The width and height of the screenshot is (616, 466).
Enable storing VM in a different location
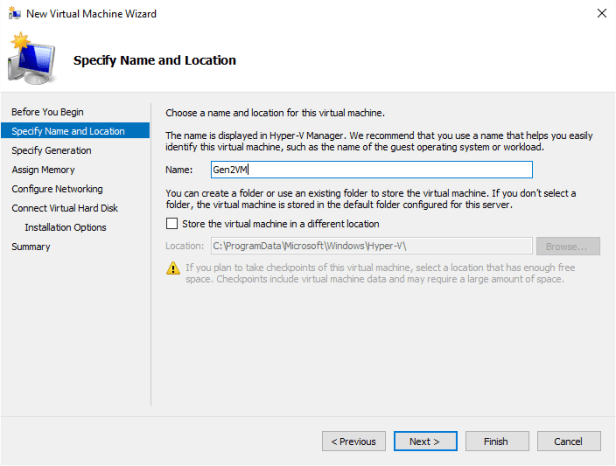172,224
